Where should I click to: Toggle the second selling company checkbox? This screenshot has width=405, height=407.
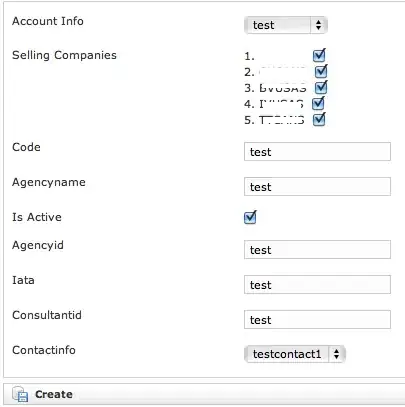[321, 71]
